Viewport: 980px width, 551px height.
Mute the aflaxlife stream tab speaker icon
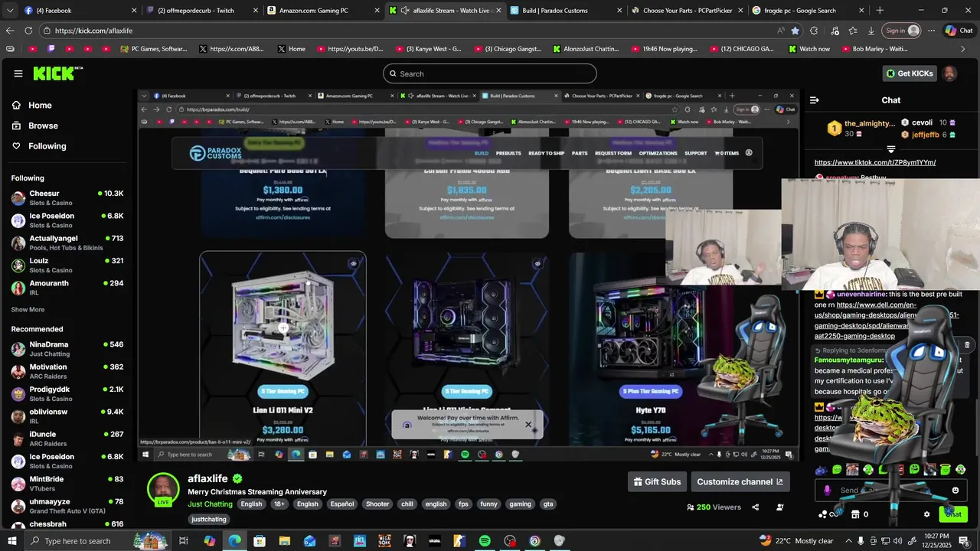(x=404, y=11)
